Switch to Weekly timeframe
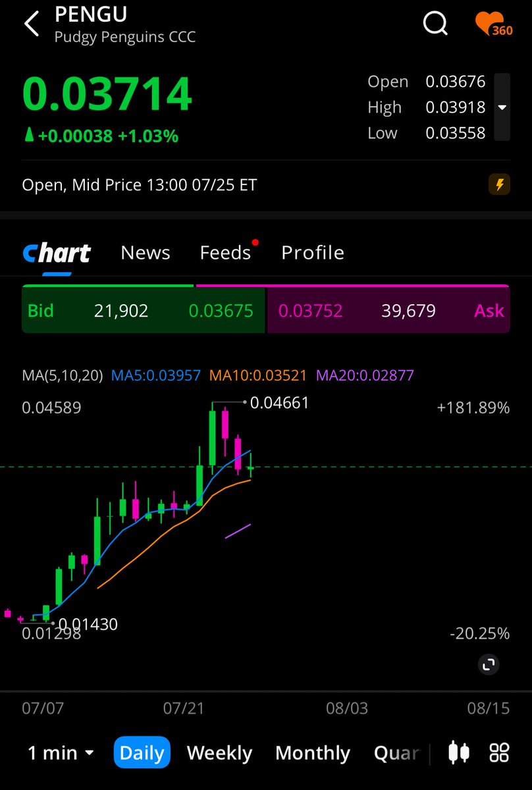 [x=219, y=752]
